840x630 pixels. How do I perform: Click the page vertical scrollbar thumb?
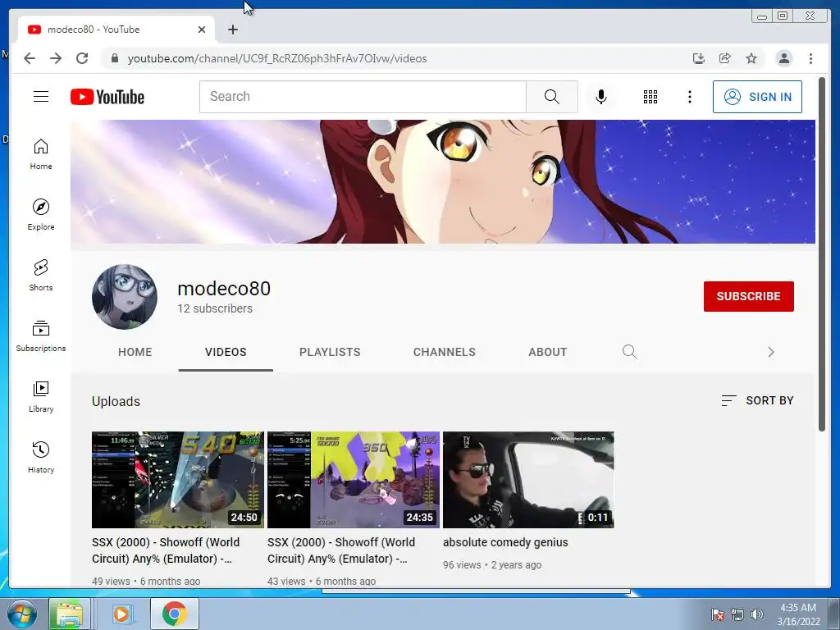pyautogui.click(x=822, y=254)
